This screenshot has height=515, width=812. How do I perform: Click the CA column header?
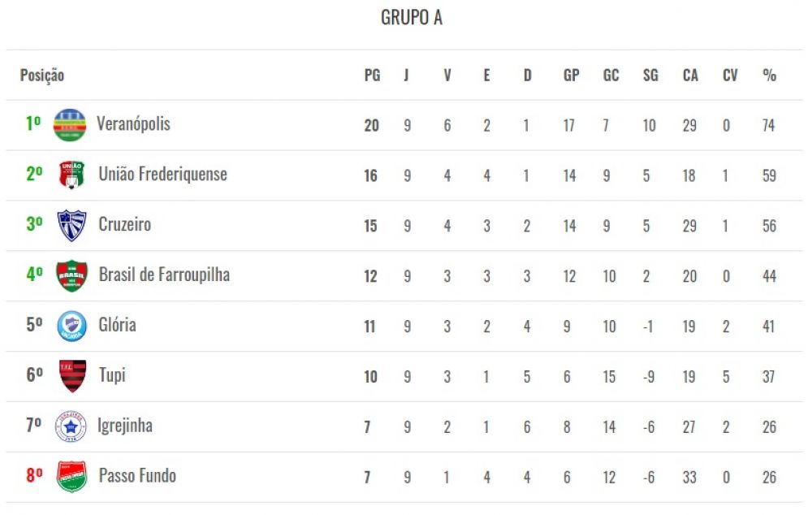[x=690, y=75]
